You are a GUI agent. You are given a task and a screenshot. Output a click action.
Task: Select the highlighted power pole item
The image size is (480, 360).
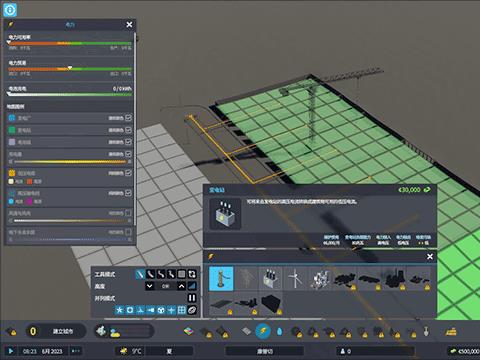[221, 278]
